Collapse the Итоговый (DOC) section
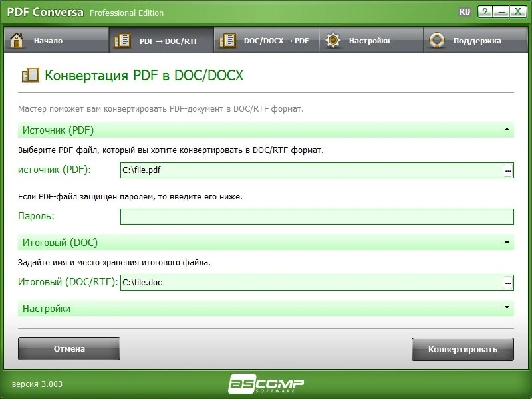The height and width of the screenshot is (399, 532). tap(507, 241)
